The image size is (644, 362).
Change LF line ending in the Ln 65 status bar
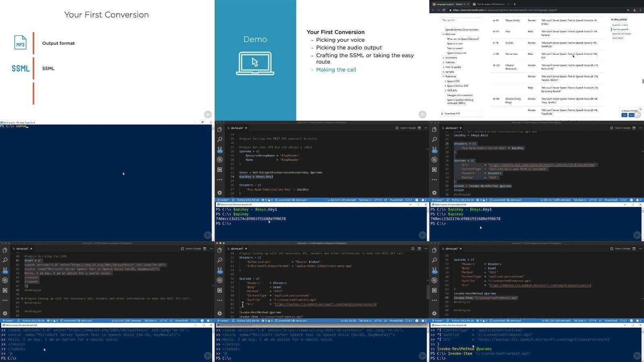pyautogui.click(x=600, y=321)
